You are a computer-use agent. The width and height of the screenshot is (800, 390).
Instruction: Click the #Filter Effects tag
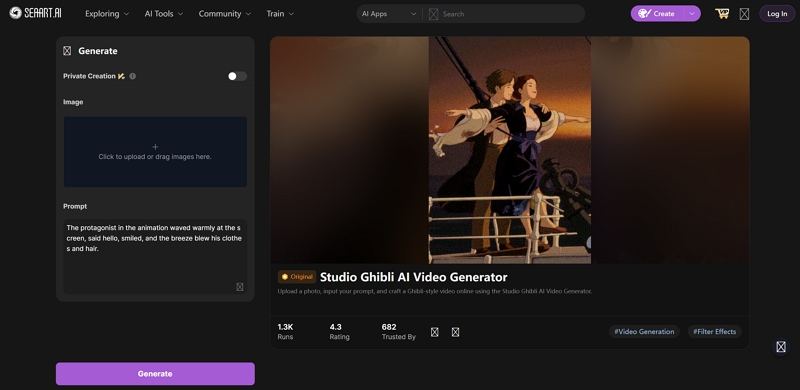pos(714,332)
